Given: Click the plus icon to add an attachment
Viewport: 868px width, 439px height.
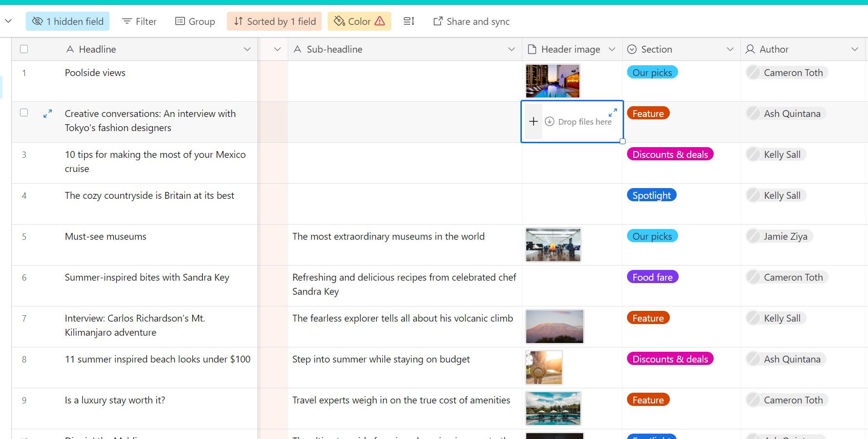Looking at the screenshot, I should [533, 121].
